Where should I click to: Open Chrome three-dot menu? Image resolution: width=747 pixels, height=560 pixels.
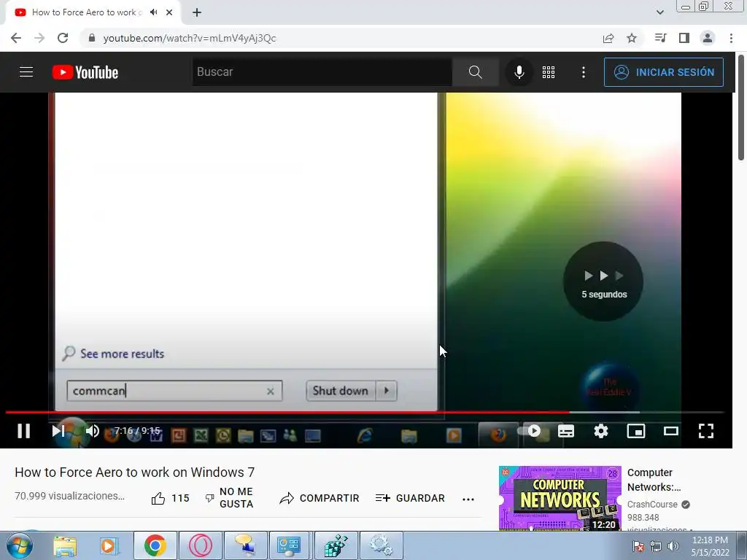click(731, 38)
